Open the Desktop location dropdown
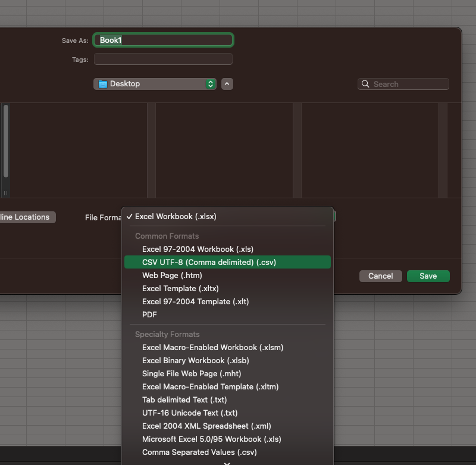This screenshot has height=465, width=476. (155, 84)
